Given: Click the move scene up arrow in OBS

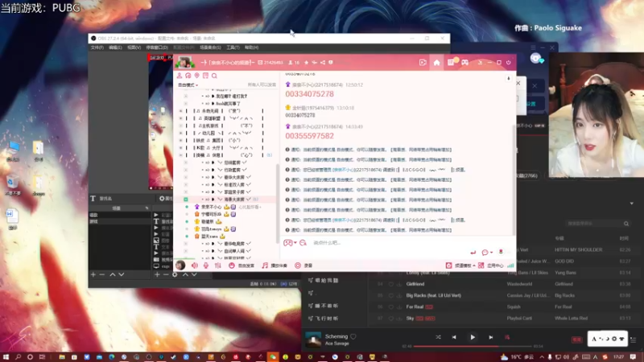Looking at the screenshot, I should tap(113, 274).
